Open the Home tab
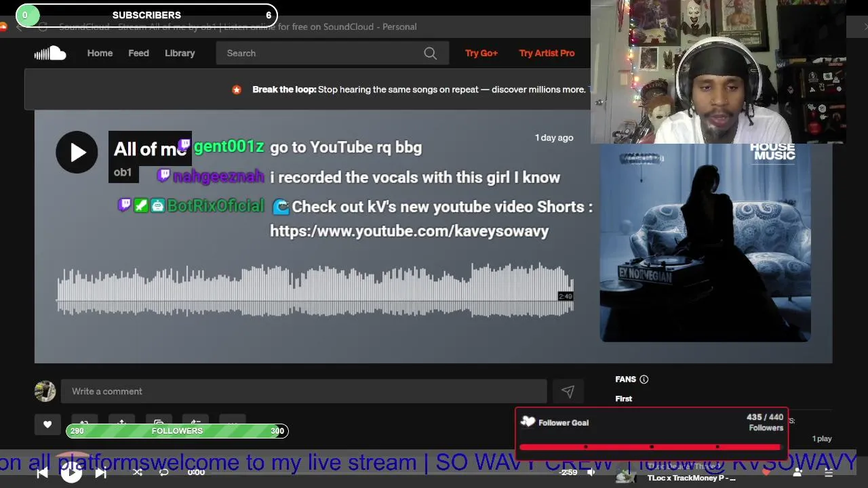The width and height of the screenshot is (868, 488). tap(100, 53)
